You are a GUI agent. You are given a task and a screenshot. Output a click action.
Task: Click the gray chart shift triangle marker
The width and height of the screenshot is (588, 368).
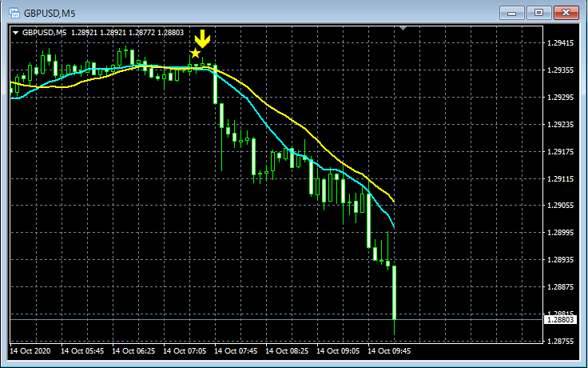pyautogui.click(x=403, y=28)
